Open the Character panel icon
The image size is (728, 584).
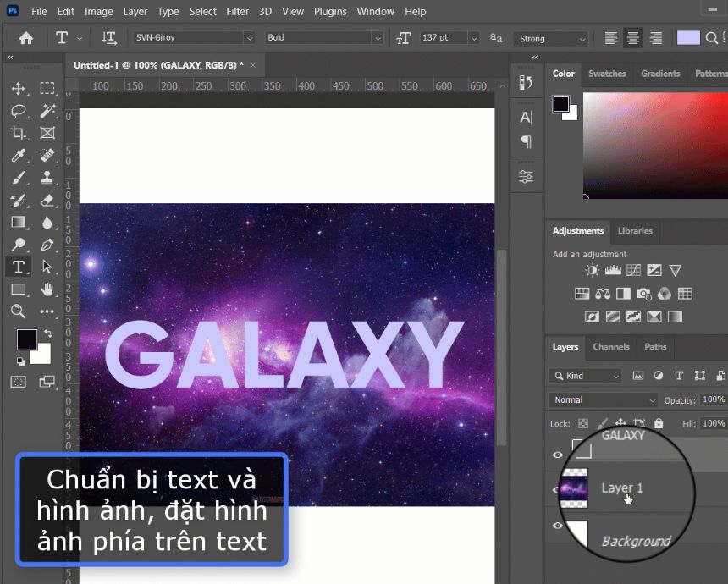tap(526, 118)
